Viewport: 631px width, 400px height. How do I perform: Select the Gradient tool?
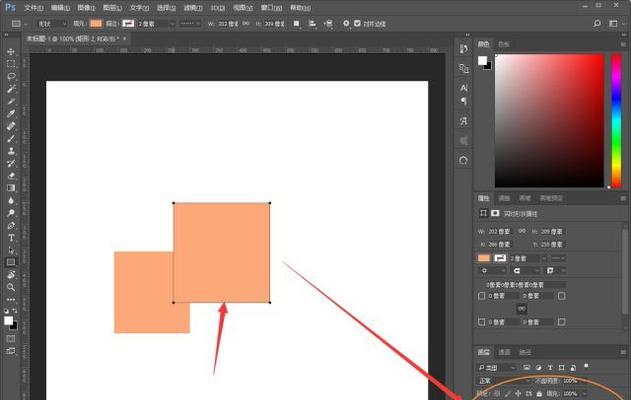point(11,188)
